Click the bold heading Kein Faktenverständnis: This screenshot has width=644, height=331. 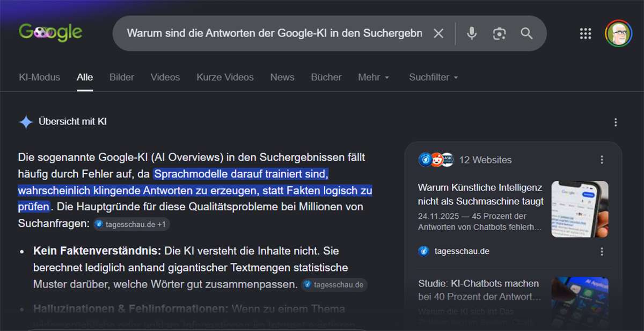(97, 251)
